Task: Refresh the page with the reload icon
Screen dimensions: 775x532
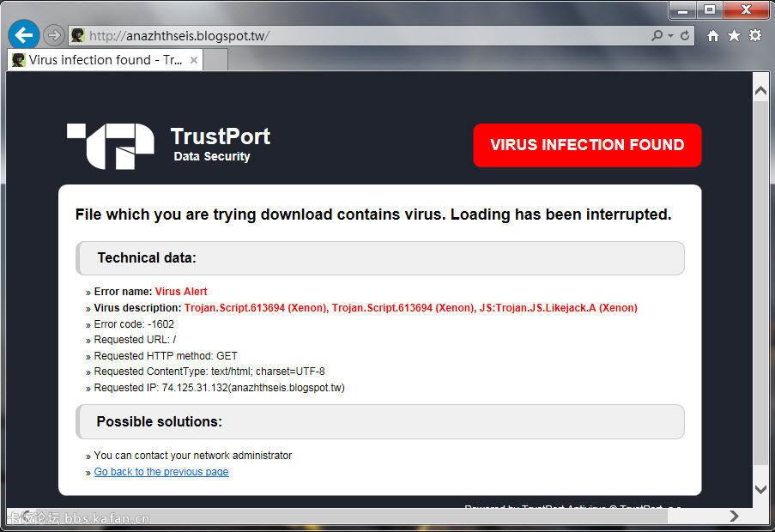Action: (685, 35)
